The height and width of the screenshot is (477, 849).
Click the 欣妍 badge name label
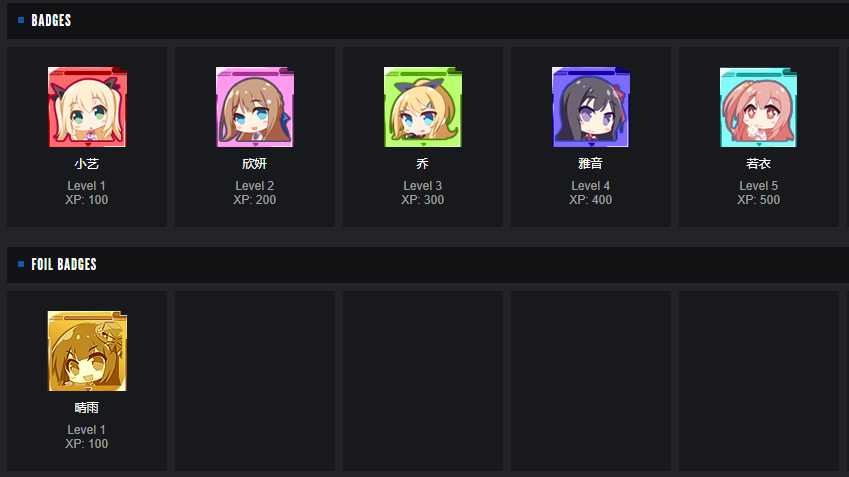point(254,164)
